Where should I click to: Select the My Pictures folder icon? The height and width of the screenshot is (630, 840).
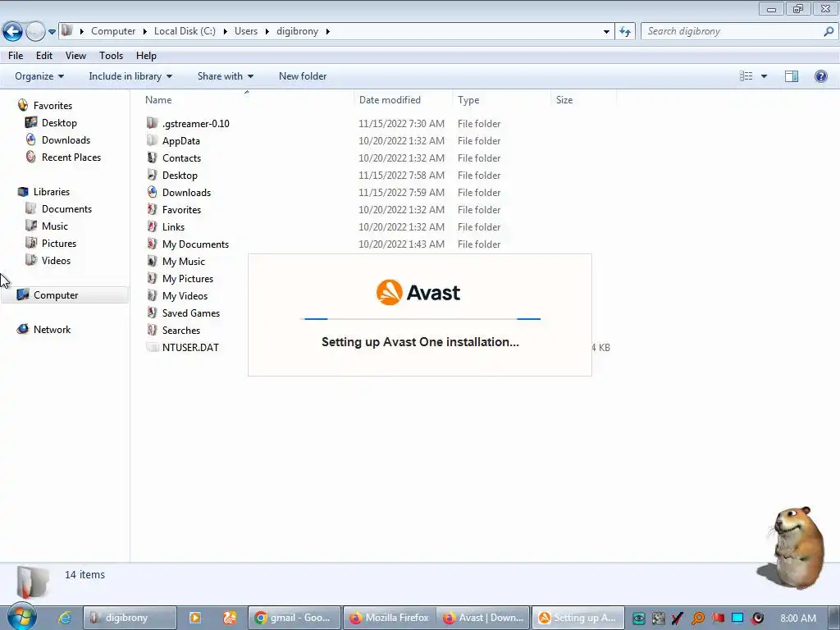[152, 278]
